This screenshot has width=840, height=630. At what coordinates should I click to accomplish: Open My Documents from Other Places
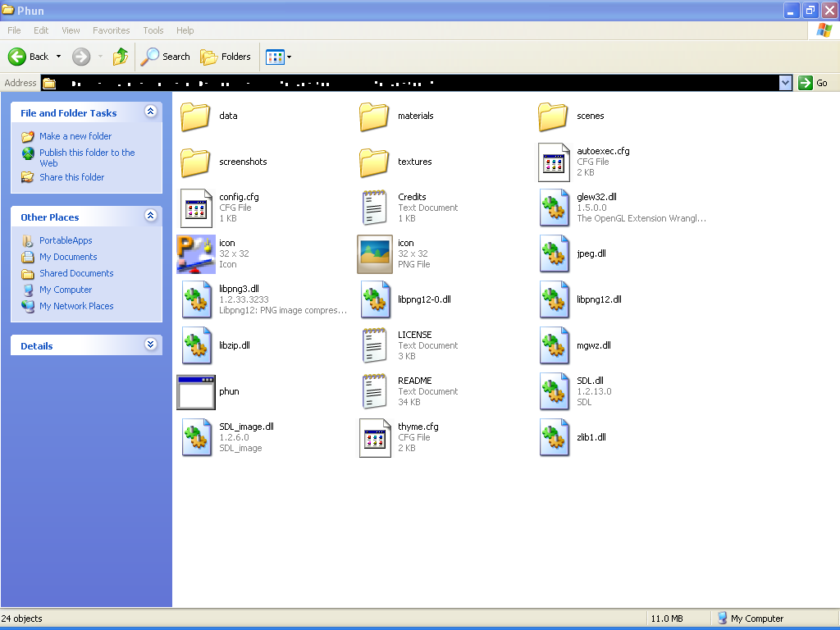tap(68, 257)
